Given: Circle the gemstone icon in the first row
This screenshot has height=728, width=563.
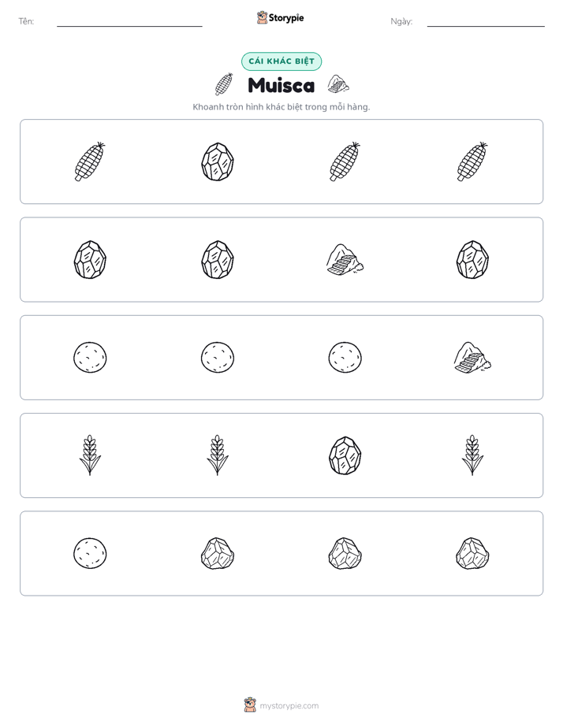Looking at the screenshot, I should (x=218, y=162).
